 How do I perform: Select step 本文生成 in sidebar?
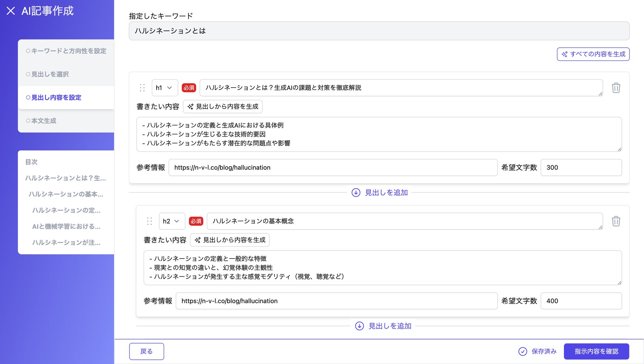coord(43,121)
